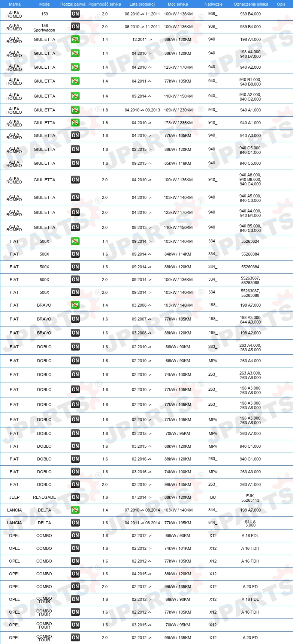Click ON icon in Opel Combo 04.2015 row
293x644 pixels.
tap(75, 574)
